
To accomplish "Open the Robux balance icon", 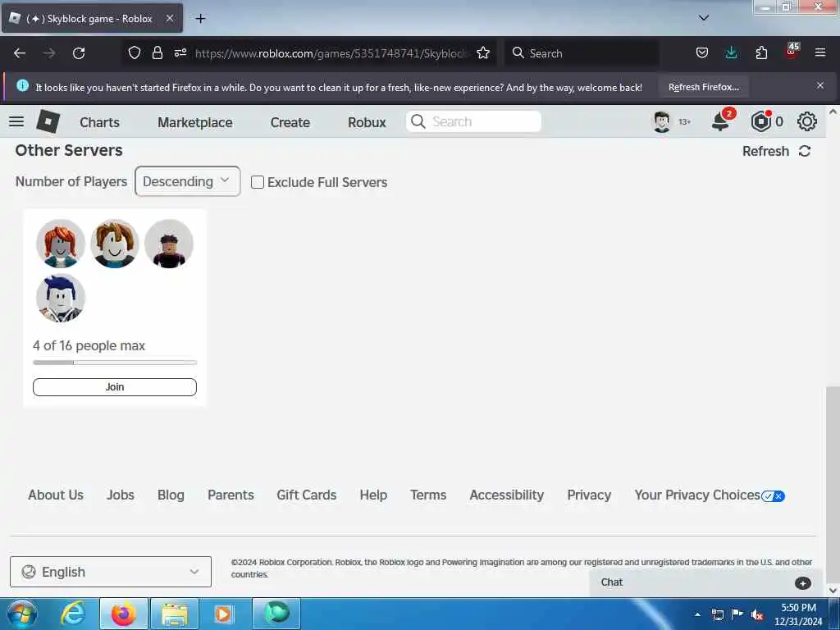I will [x=760, y=121].
